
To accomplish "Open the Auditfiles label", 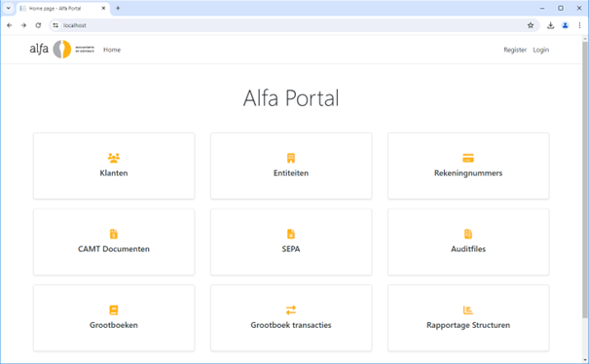I will pos(468,249).
